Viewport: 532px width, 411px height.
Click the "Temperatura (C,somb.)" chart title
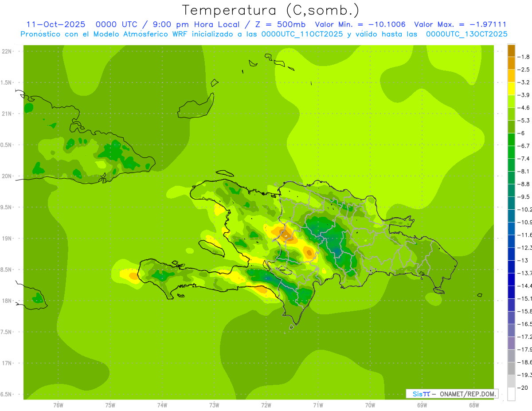tap(271, 10)
